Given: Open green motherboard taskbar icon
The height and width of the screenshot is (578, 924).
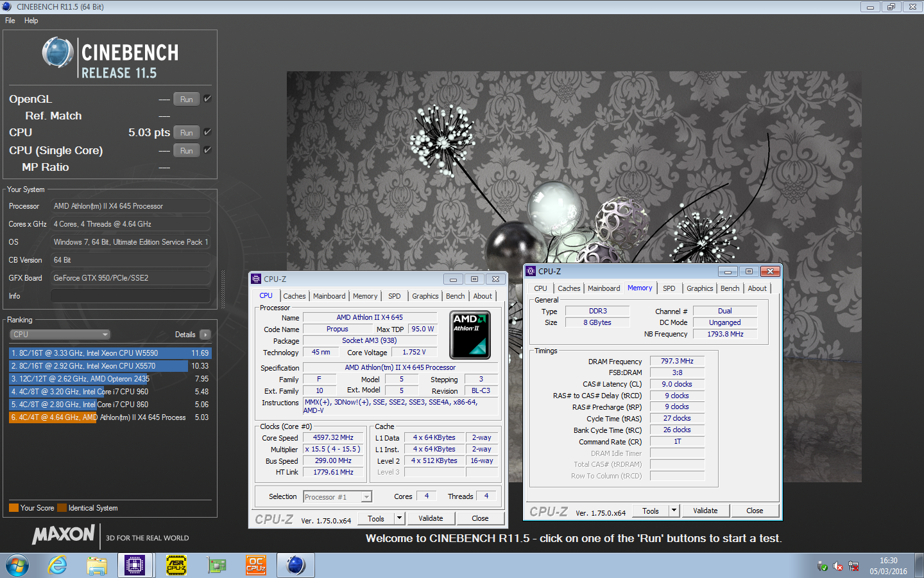Looking at the screenshot, I should tap(216, 565).
